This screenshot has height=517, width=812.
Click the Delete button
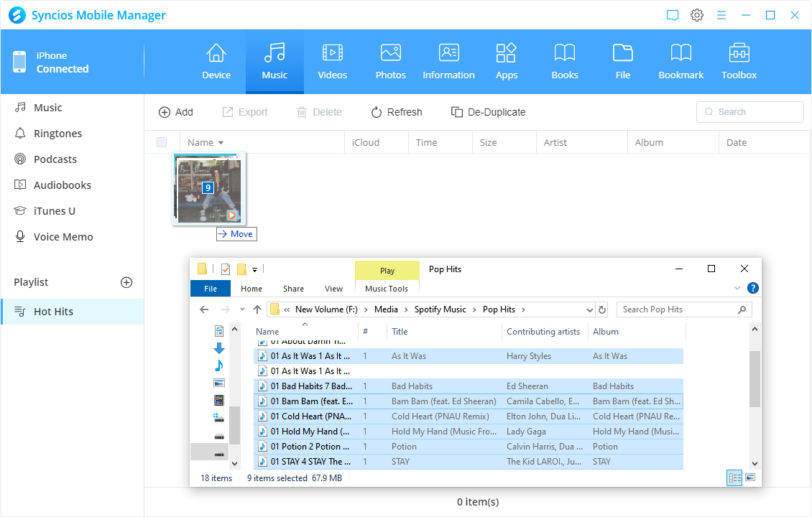pyautogui.click(x=319, y=112)
